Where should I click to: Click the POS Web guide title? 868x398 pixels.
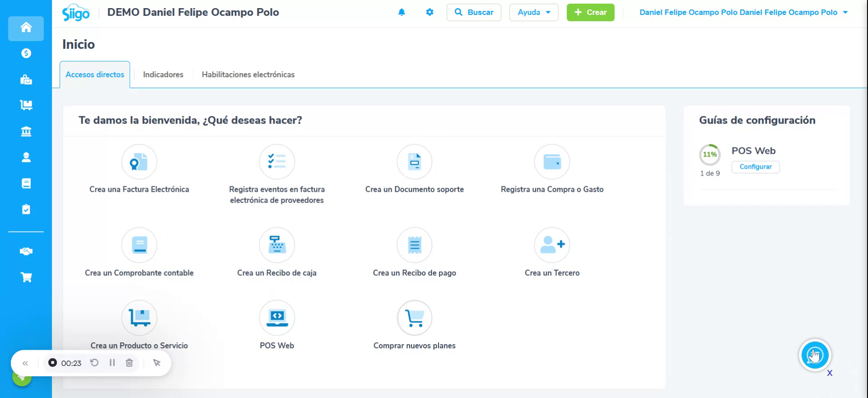click(754, 151)
